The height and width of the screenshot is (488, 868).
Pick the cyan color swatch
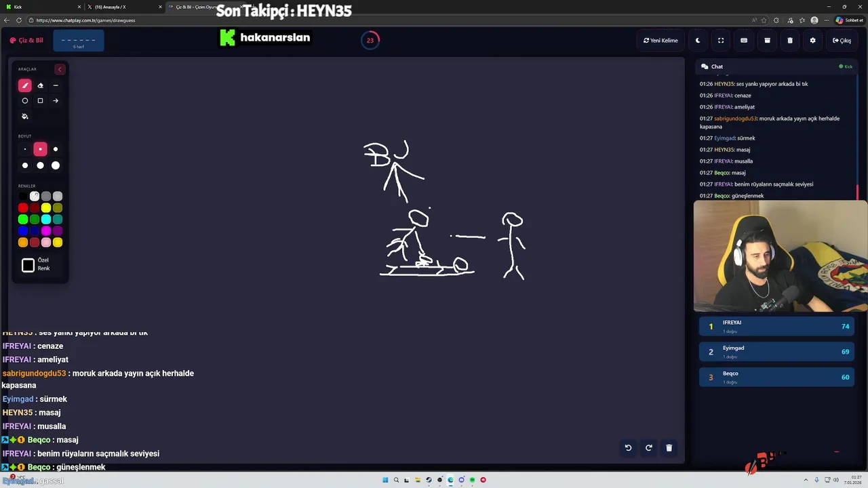coord(46,220)
